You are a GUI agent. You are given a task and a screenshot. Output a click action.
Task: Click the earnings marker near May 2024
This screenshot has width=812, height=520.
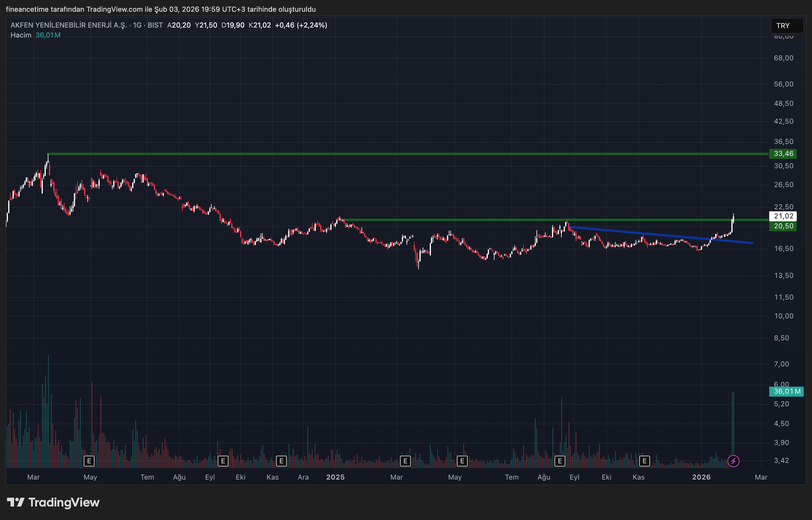pos(89,461)
